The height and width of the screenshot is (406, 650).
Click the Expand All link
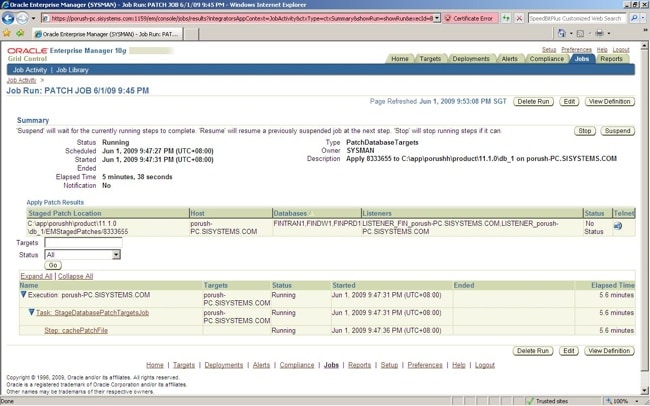click(x=36, y=276)
